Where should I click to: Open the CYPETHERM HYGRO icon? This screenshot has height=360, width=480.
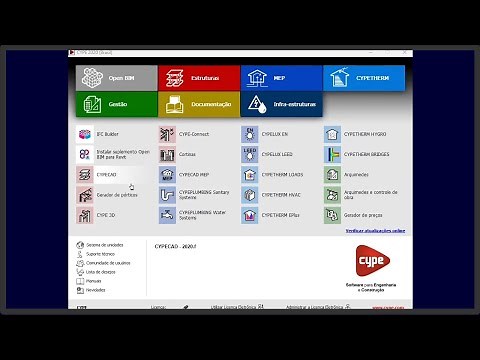[x=332, y=134]
